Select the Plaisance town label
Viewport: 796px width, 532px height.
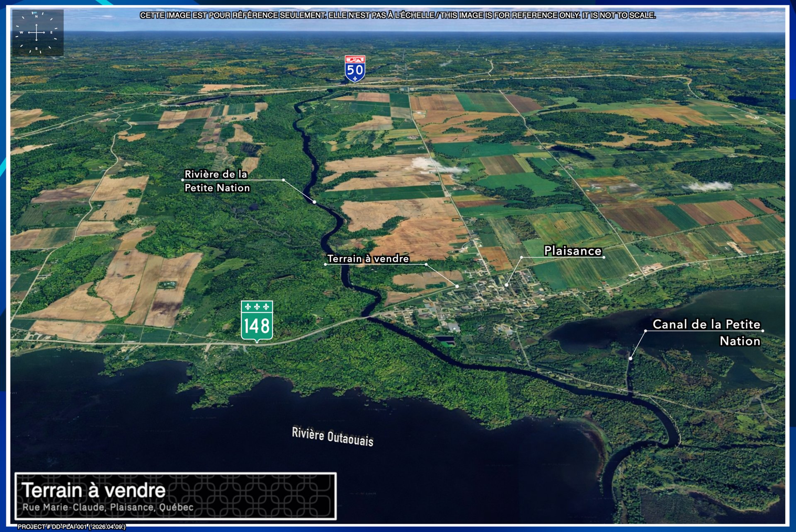click(573, 251)
